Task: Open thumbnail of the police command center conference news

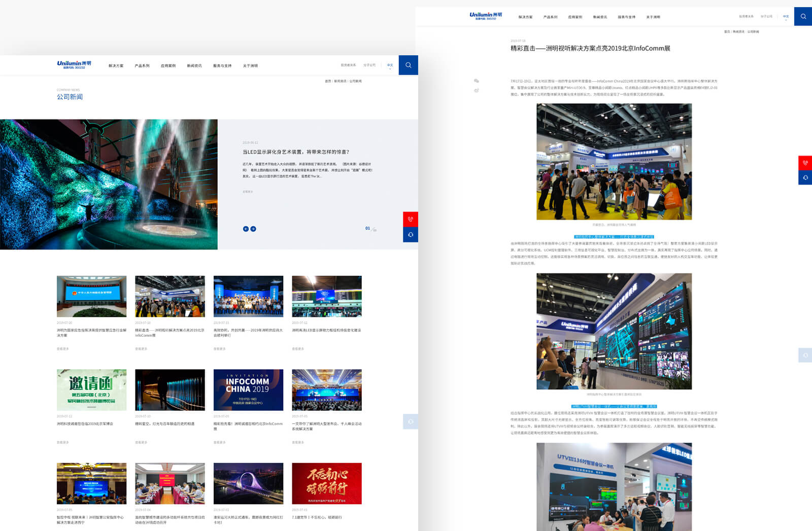Action: pos(91,483)
